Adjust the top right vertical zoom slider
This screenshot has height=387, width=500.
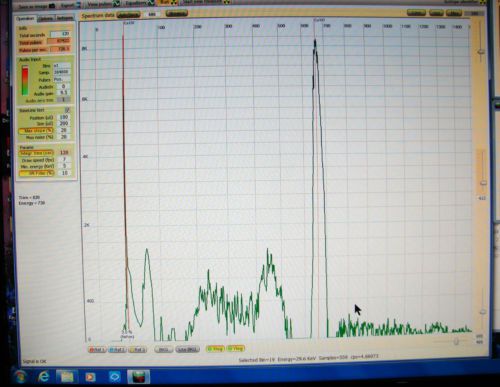(x=481, y=51)
